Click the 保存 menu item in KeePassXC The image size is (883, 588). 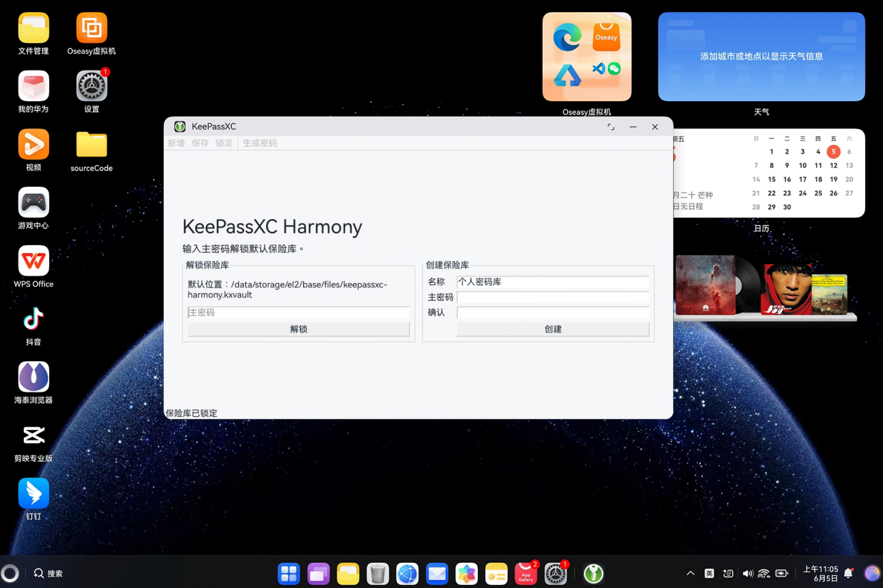(200, 143)
